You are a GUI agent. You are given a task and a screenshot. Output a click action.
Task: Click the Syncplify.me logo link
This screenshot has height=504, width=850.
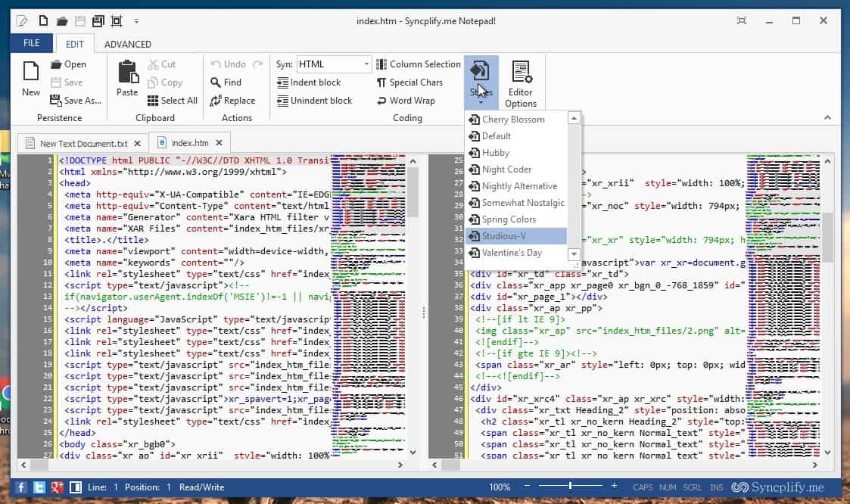tap(777, 487)
